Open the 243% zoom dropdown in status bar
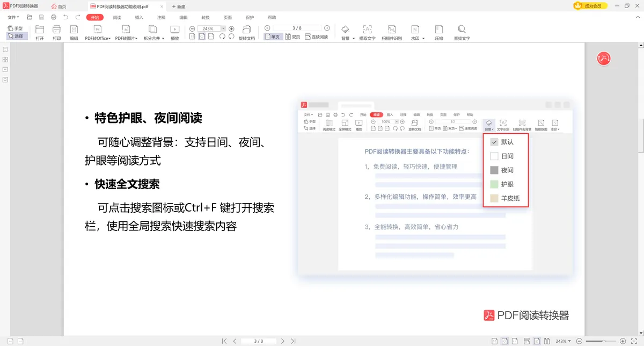The width and height of the screenshot is (644, 346). pyautogui.click(x=563, y=341)
